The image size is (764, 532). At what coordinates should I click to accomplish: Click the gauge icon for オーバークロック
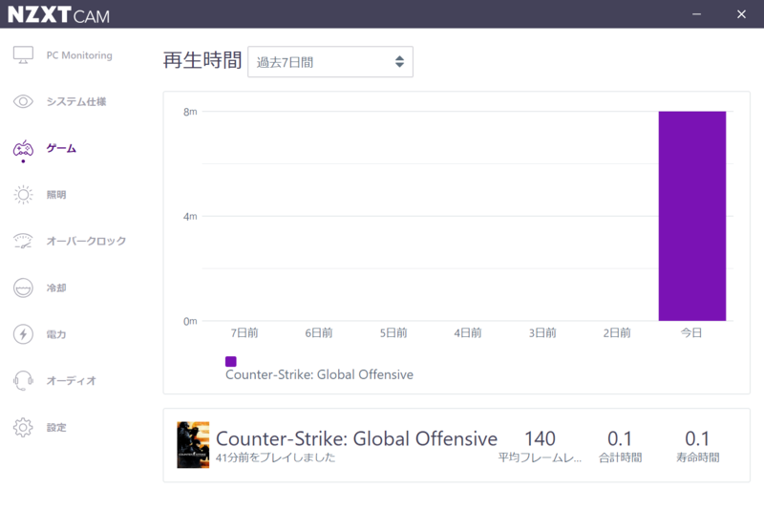(x=23, y=241)
